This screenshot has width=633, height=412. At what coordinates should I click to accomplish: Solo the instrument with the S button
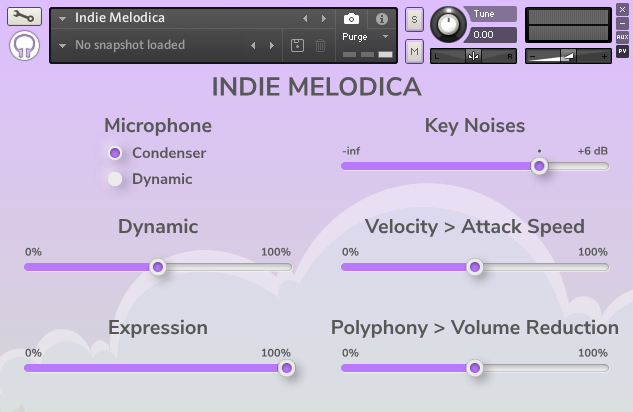pos(415,20)
